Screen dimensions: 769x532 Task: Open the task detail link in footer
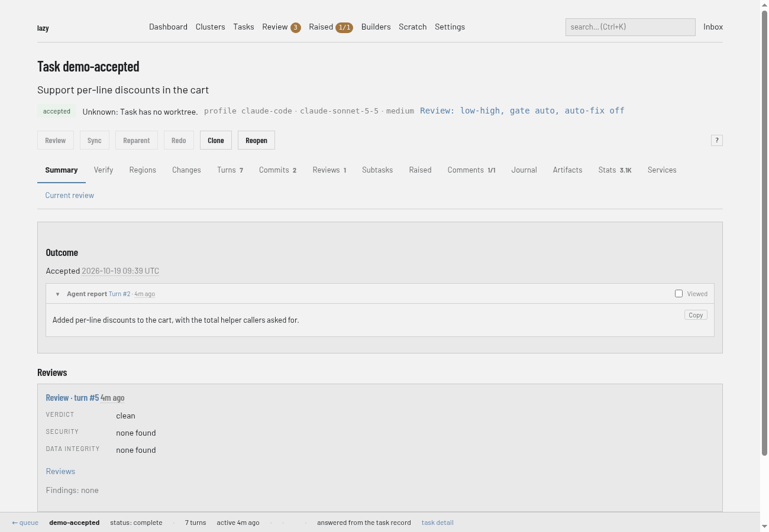click(x=438, y=523)
